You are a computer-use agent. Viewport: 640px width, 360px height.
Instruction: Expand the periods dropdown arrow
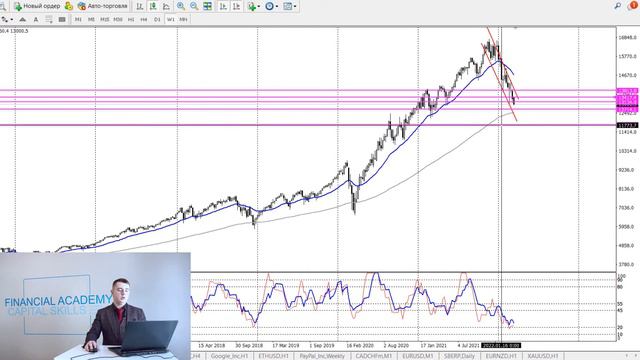pyautogui.click(x=277, y=6)
